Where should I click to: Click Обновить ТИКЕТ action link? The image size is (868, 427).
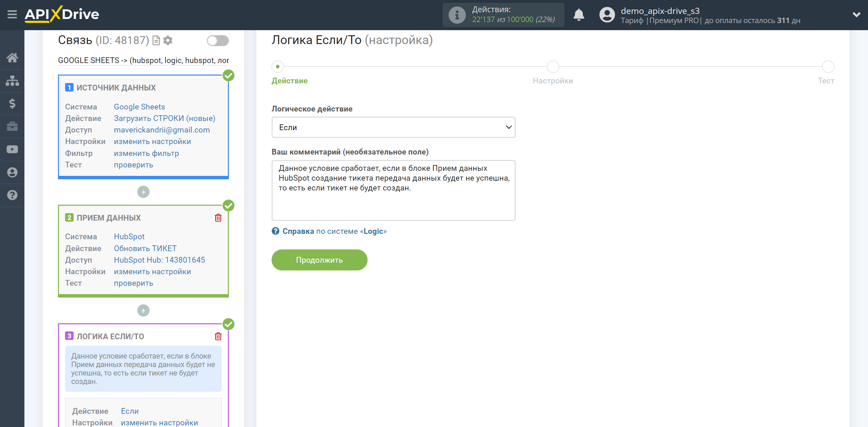145,248
